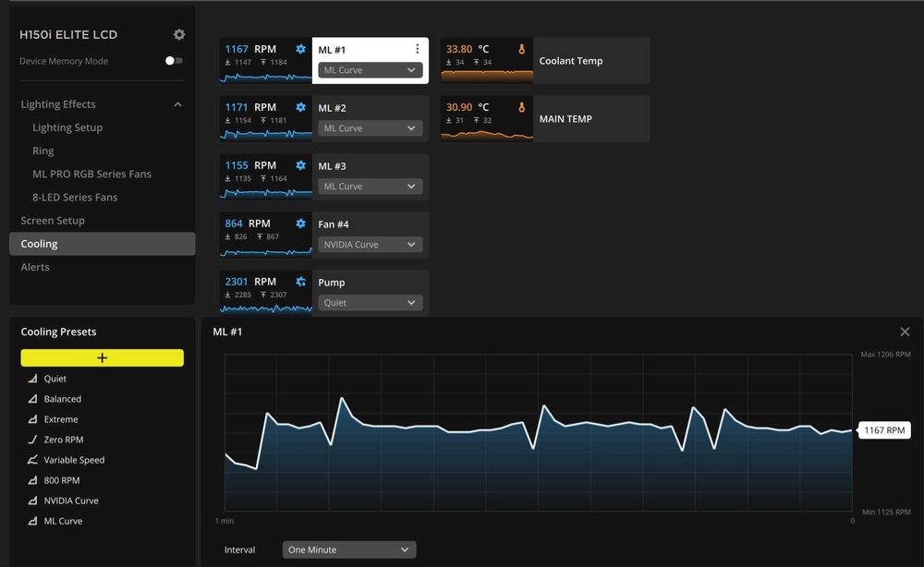Open H150i ELITE LCD device settings gear
The width and height of the screenshot is (924, 567).
click(179, 35)
